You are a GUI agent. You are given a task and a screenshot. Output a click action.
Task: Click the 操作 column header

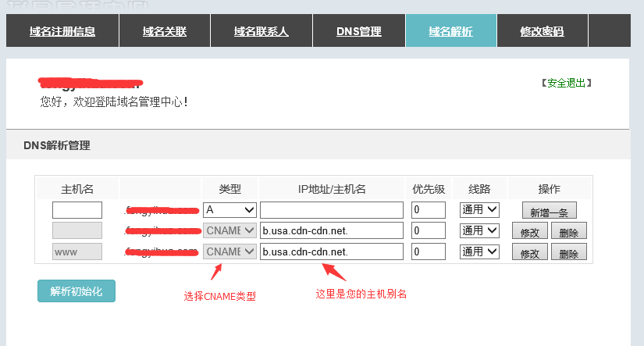[549, 189]
